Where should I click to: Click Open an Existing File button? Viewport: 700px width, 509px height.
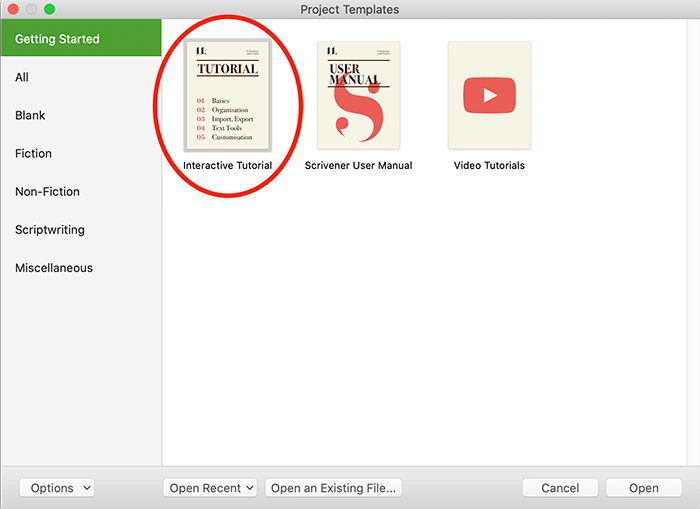(x=333, y=488)
